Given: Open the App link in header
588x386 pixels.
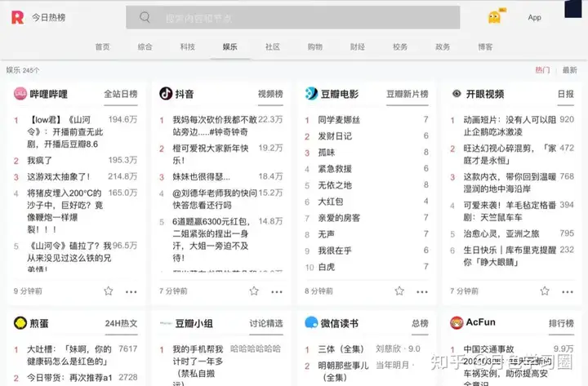Looking at the screenshot, I should (x=534, y=17).
